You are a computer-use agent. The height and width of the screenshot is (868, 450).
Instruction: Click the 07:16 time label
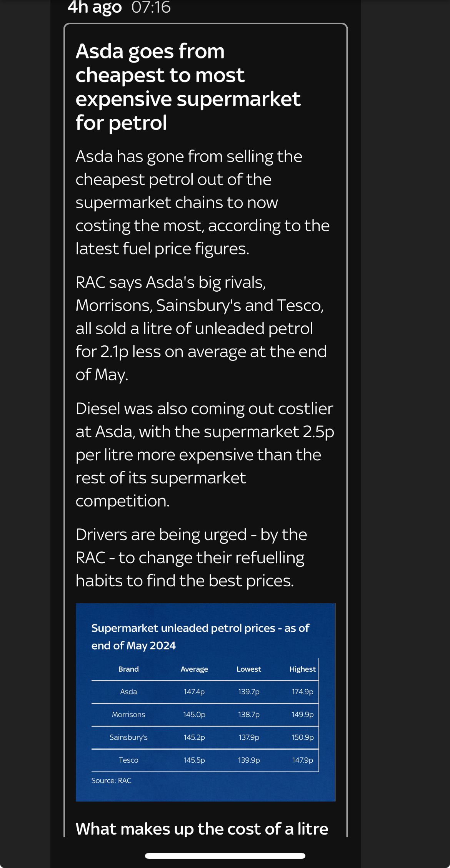tap(151, 7)
